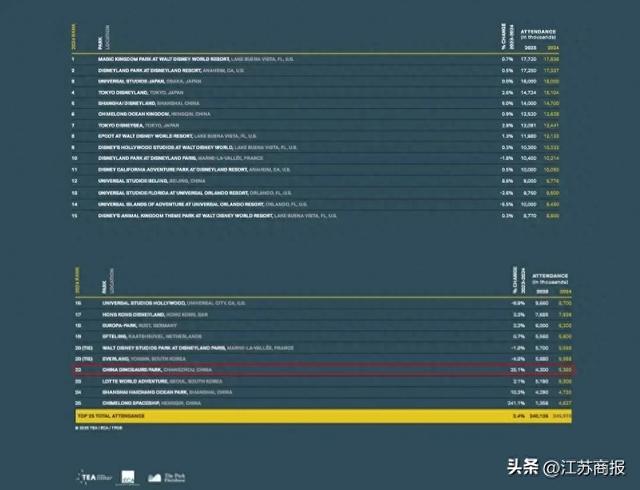Image resolution: width=640 pixels, height=490 pixels.
Task: Click the Attendance header in the lower table
Action: point(550,278)
